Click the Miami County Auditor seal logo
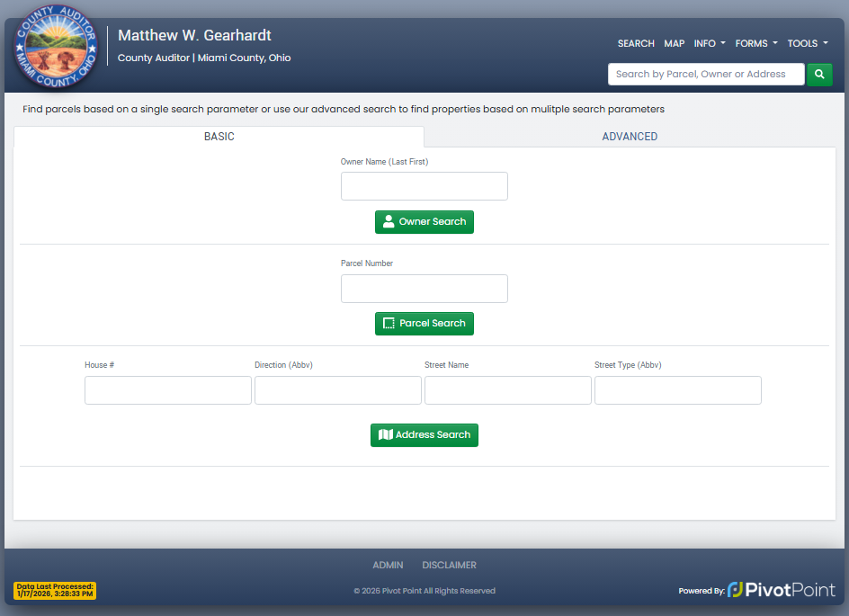The image size is (849, 616). pyautogui.click(x=54, y=52)
